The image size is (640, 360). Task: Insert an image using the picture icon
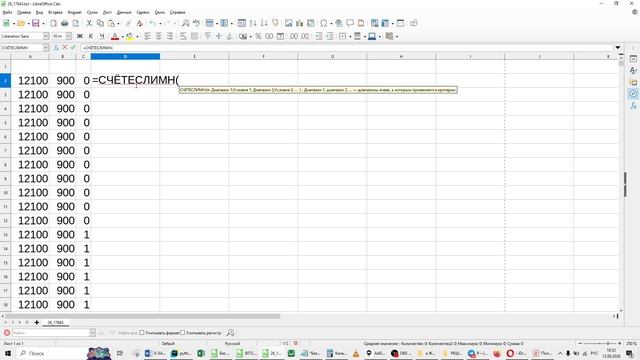(289, 23)
